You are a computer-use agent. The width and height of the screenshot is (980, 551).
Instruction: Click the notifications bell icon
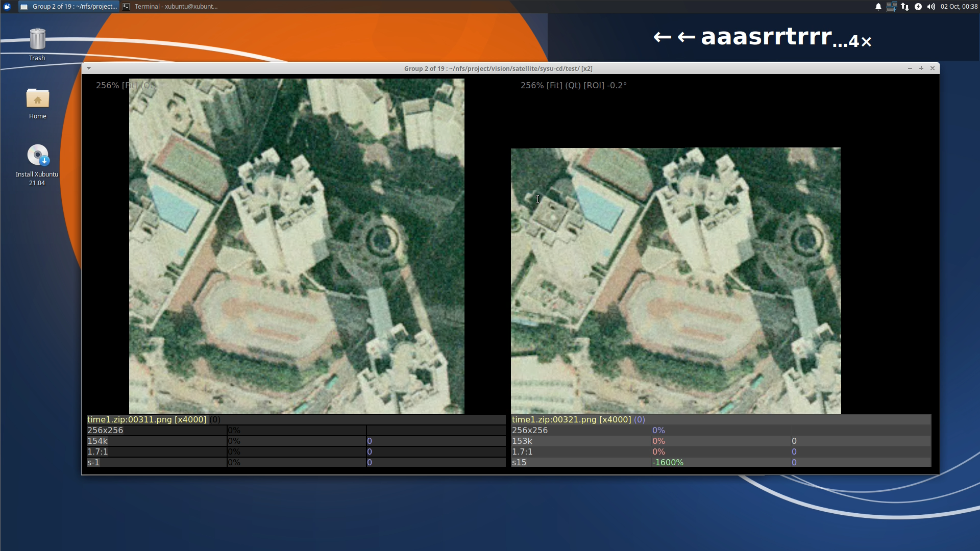coord(878,7)
